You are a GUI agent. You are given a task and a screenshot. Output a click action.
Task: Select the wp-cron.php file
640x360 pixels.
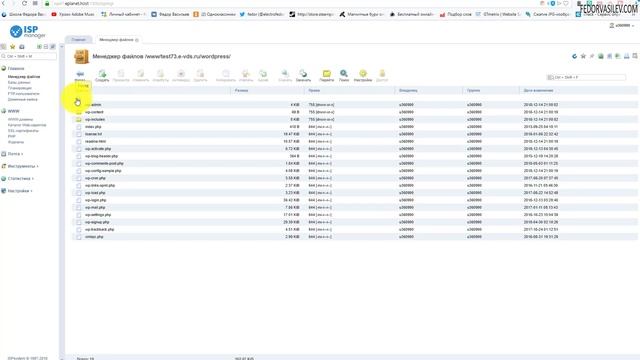pos(95,178)
